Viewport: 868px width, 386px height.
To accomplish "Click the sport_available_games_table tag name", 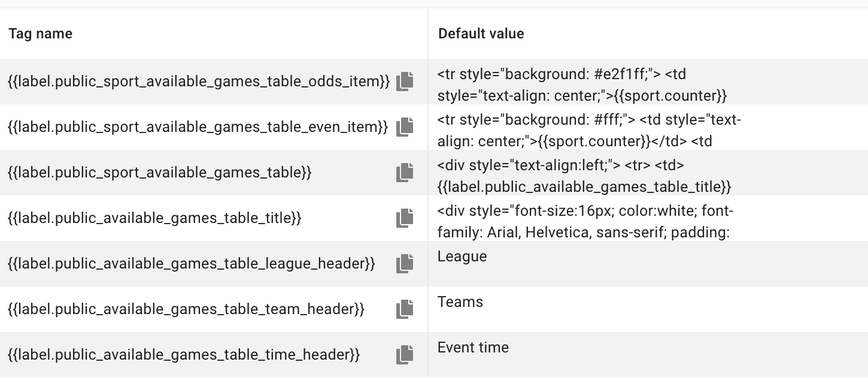I will point(160,173).
